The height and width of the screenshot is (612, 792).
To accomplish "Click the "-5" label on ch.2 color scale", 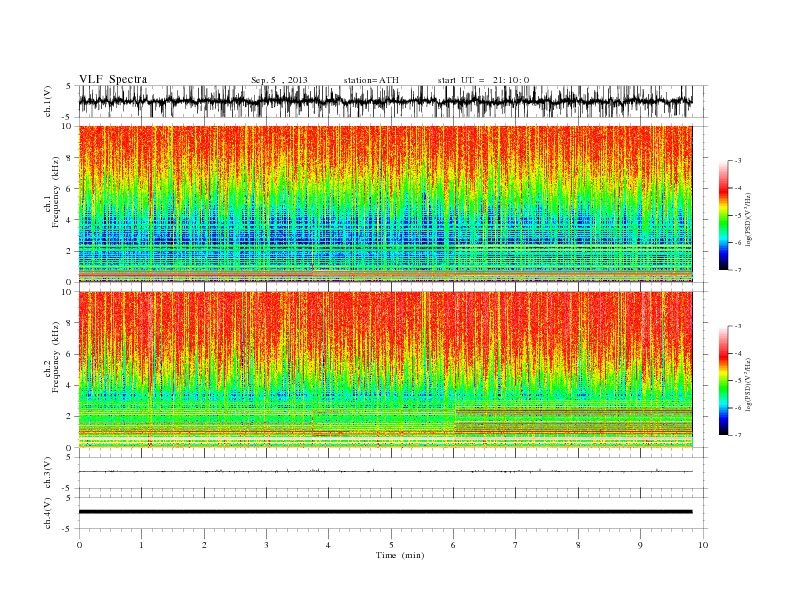I will [737, 381].
